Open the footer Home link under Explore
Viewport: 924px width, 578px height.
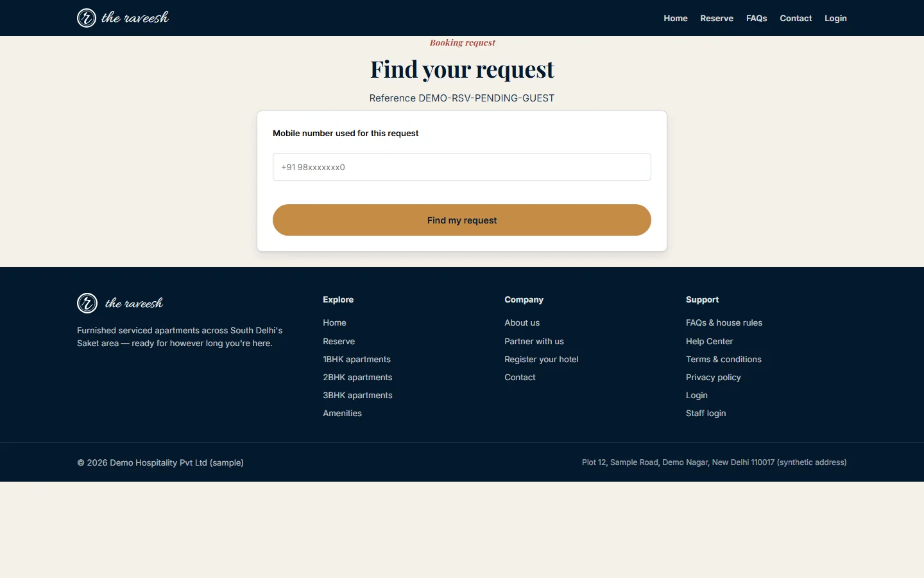pyautogui.click(x=334, y=323)
